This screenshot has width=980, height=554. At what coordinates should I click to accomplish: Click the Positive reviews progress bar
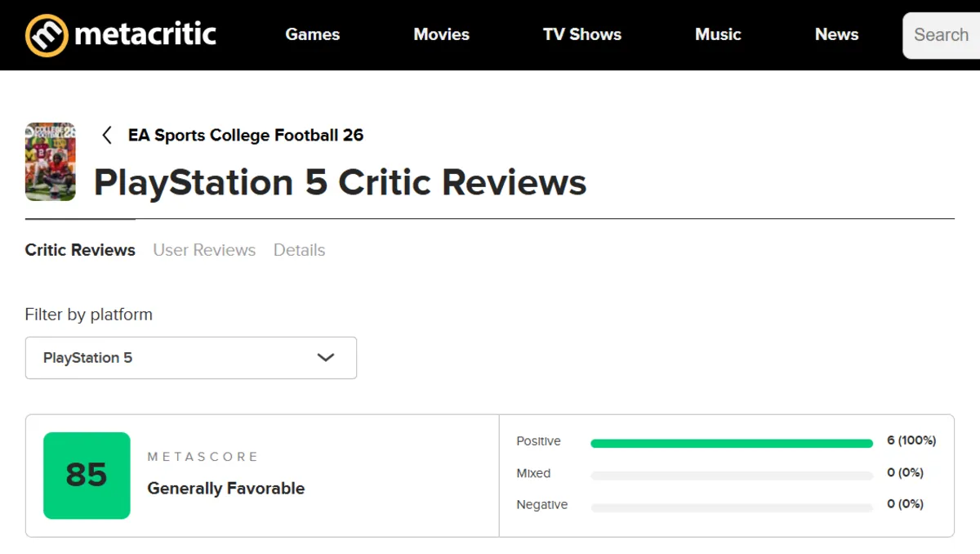(x=731, y=441)
